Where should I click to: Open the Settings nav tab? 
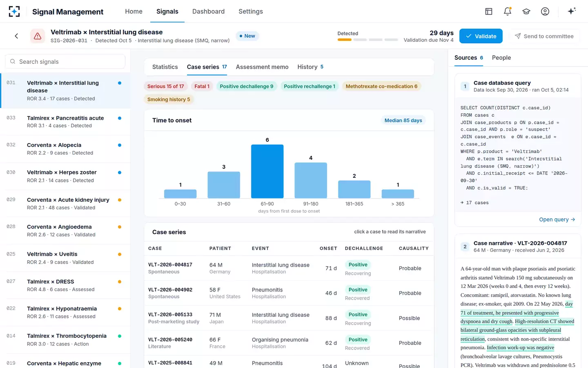(x=251, y=11)
